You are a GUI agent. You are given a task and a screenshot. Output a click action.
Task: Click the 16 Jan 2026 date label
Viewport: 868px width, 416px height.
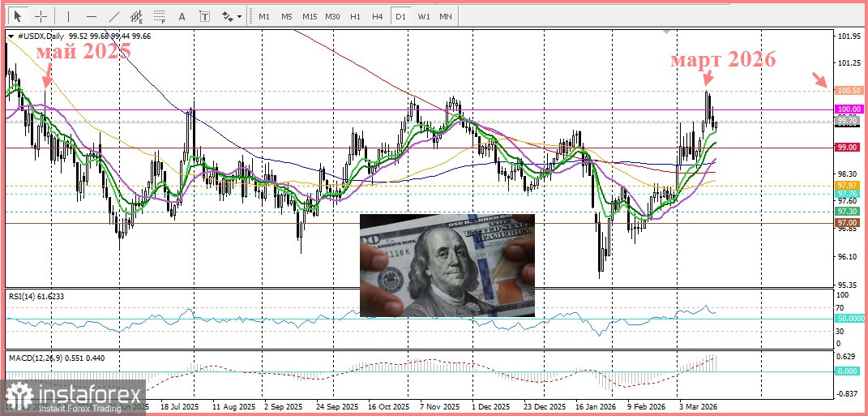595,406
